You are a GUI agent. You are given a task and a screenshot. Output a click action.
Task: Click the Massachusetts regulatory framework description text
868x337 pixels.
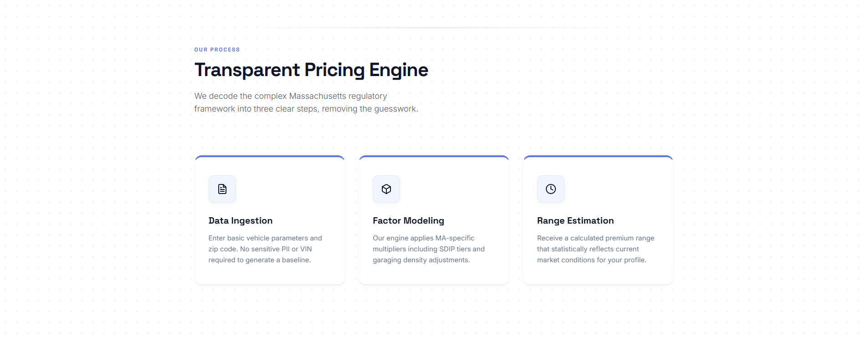[x=306, y=102]
